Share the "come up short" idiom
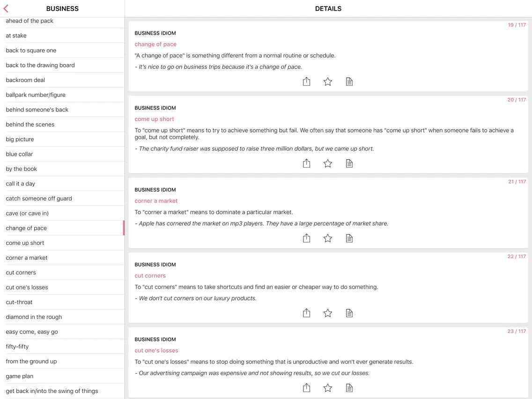Screen dimensions: 532x399 coord(306,163)
